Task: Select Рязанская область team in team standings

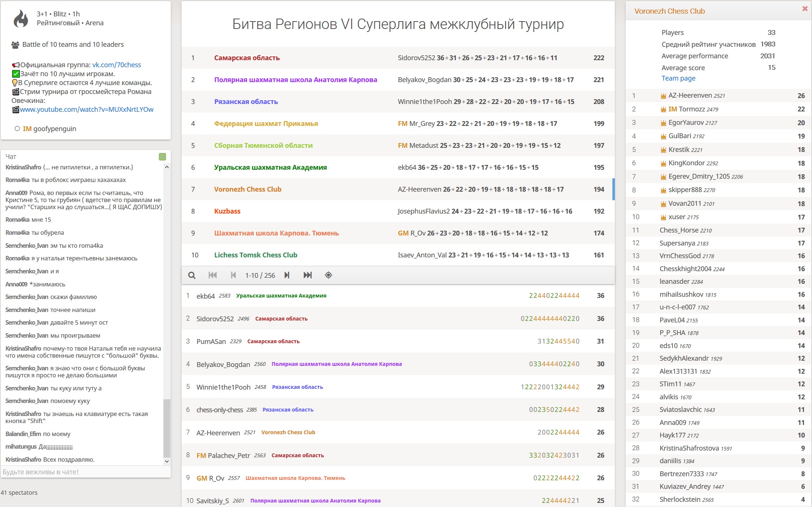Action: (x=398, y=102)
